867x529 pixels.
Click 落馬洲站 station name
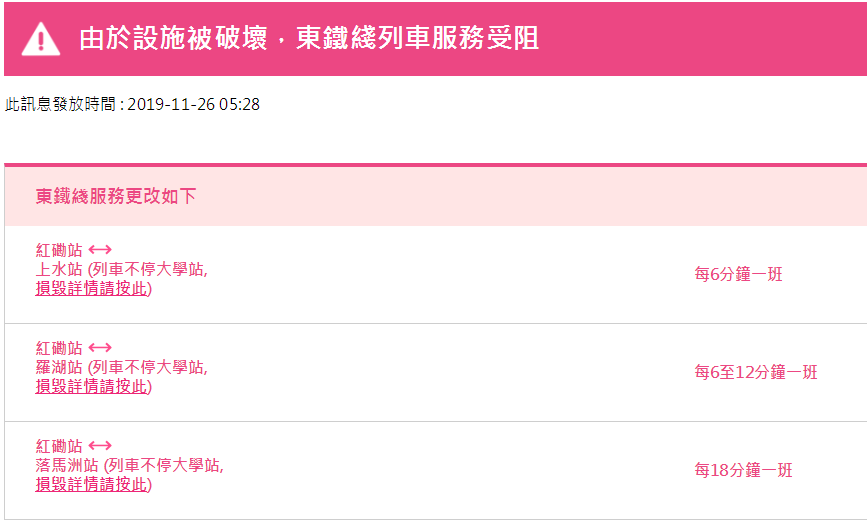67,466
